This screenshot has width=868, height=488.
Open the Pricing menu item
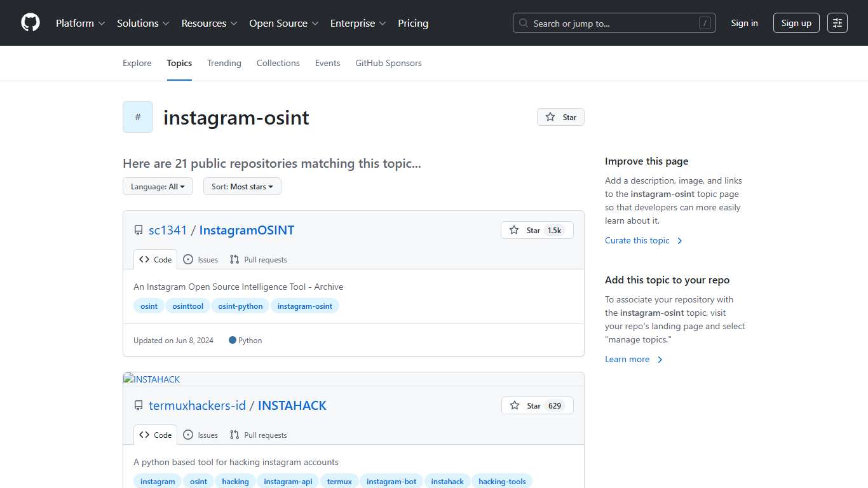pyautogui.click(x=413, y=23)
